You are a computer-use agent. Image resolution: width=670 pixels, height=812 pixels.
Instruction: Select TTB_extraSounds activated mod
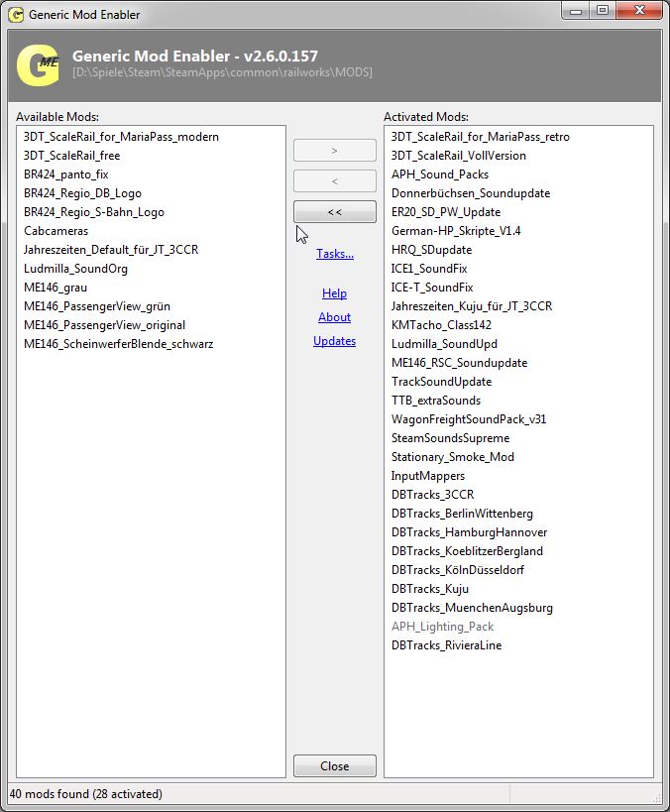coord(436,401)
